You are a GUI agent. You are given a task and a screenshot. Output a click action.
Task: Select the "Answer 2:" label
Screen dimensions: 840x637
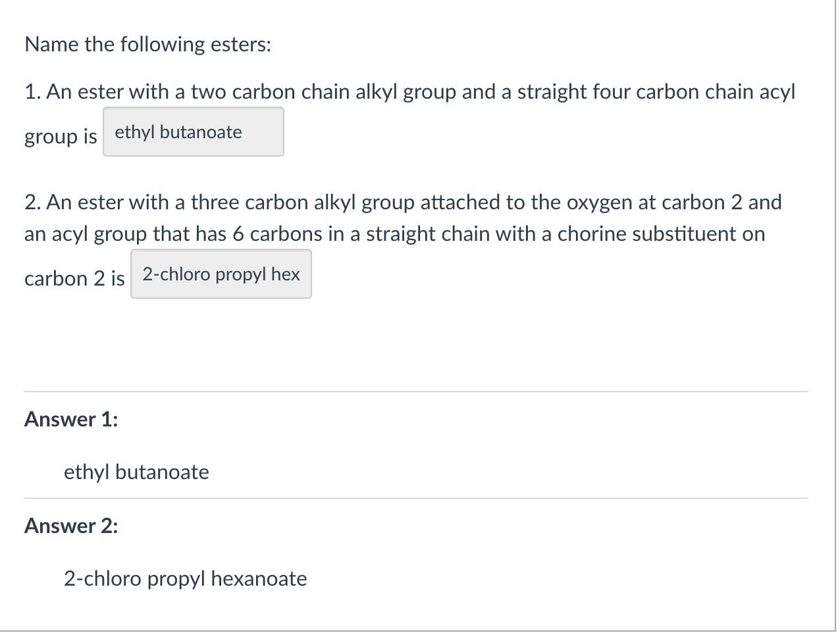(x=71, y=526)
